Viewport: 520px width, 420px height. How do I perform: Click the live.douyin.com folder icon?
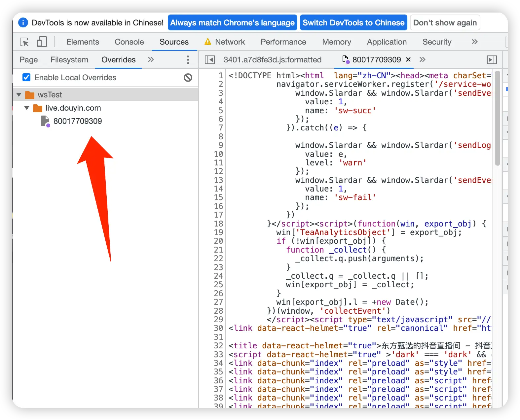click(x=38, y=108)
